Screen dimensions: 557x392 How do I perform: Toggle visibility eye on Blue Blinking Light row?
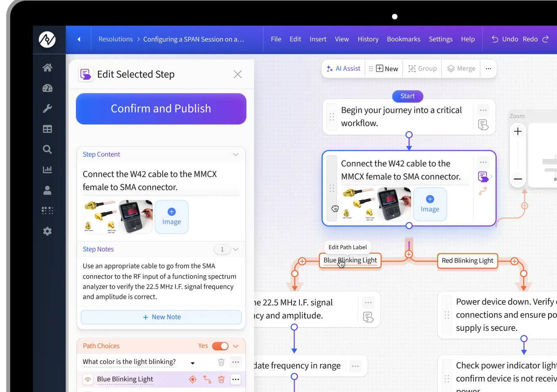point(88,379)
